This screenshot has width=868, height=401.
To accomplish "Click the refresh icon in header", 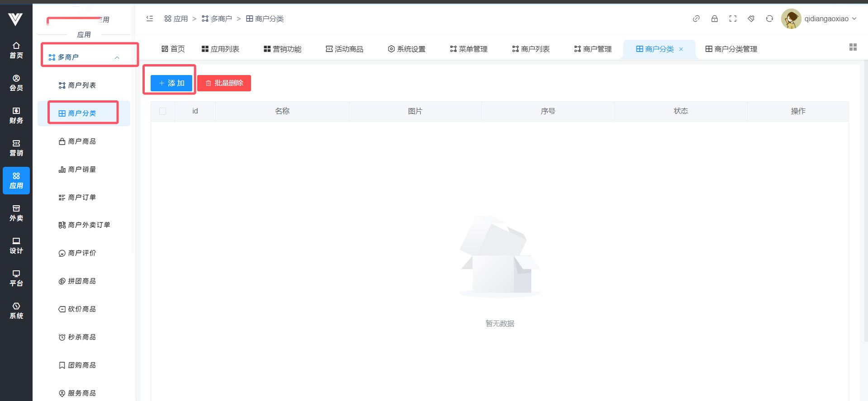I will (769, 19).
